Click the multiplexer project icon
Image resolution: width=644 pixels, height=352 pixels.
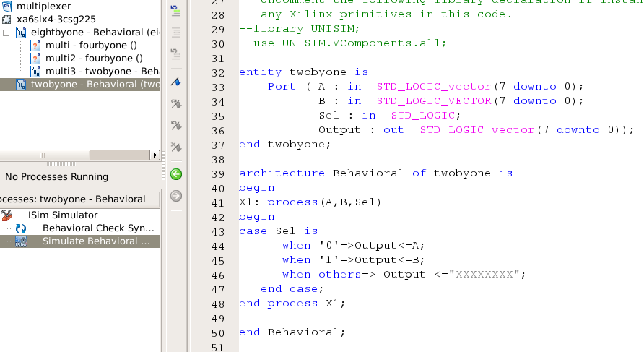pos(6,6)
